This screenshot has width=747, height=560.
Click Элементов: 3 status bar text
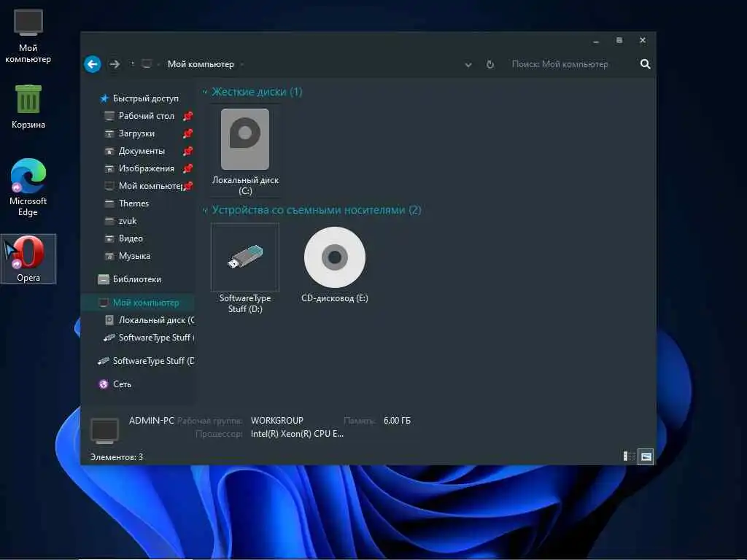(116, 457)
